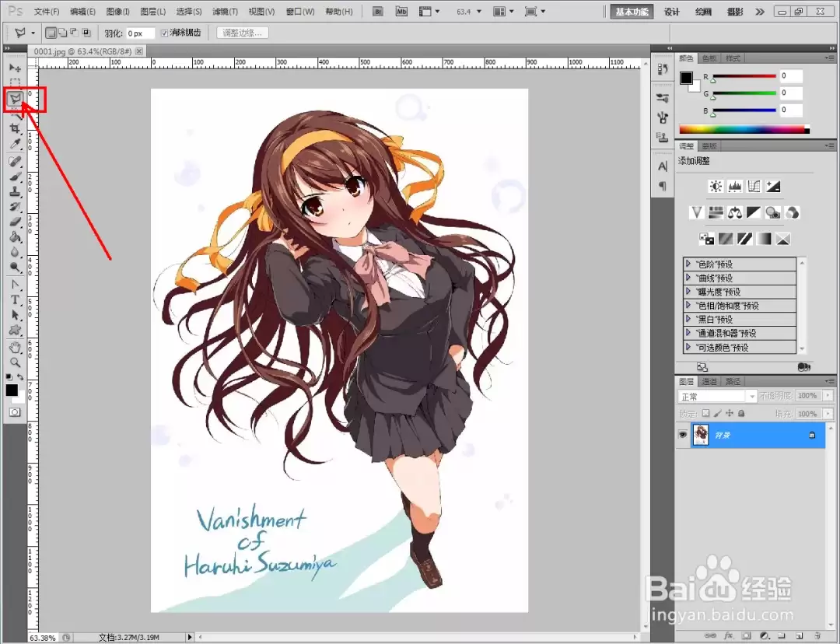The height and width of the screenshot is (644, 840).
Task: Add a Levels adjustment
Action: pos(734,186)
